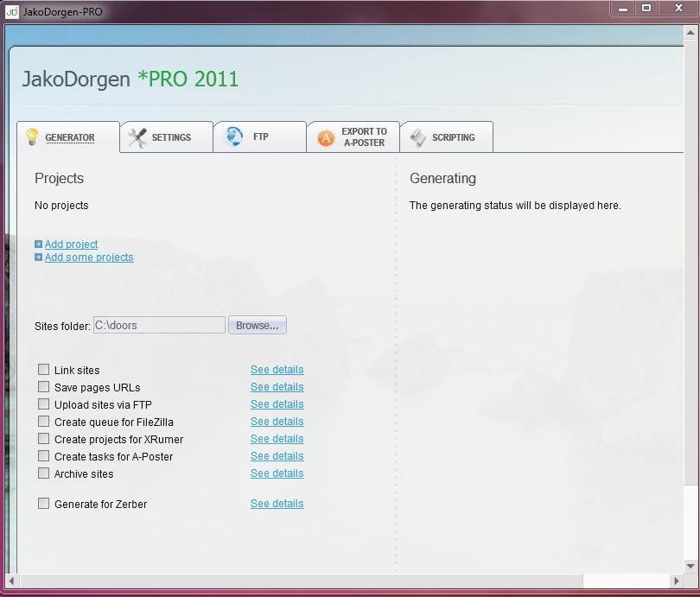
Task: Maximize the JakoDorgen-PRO window
Action: [x=646, y=9]
